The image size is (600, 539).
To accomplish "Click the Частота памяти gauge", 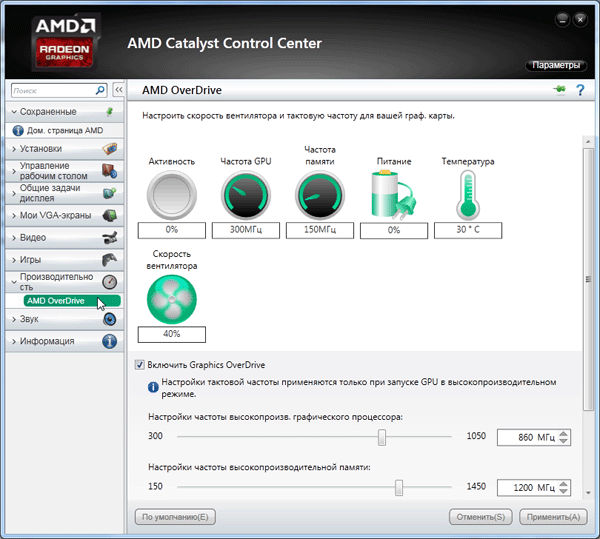I will (320, 195).
